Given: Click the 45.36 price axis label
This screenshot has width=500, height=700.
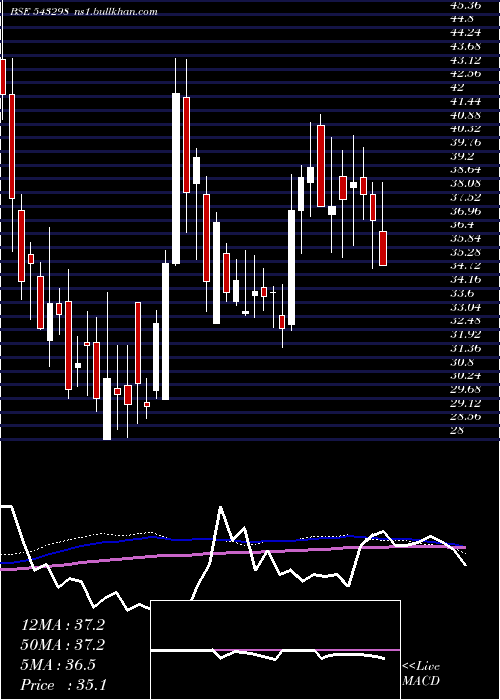Looking at the screenshot, I should (x=465, y=5).
